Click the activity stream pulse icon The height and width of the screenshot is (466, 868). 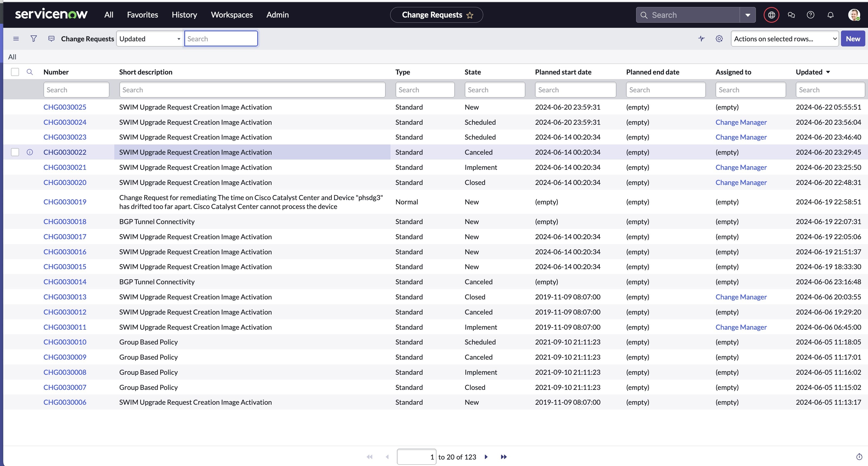click(x=702, y=38)
